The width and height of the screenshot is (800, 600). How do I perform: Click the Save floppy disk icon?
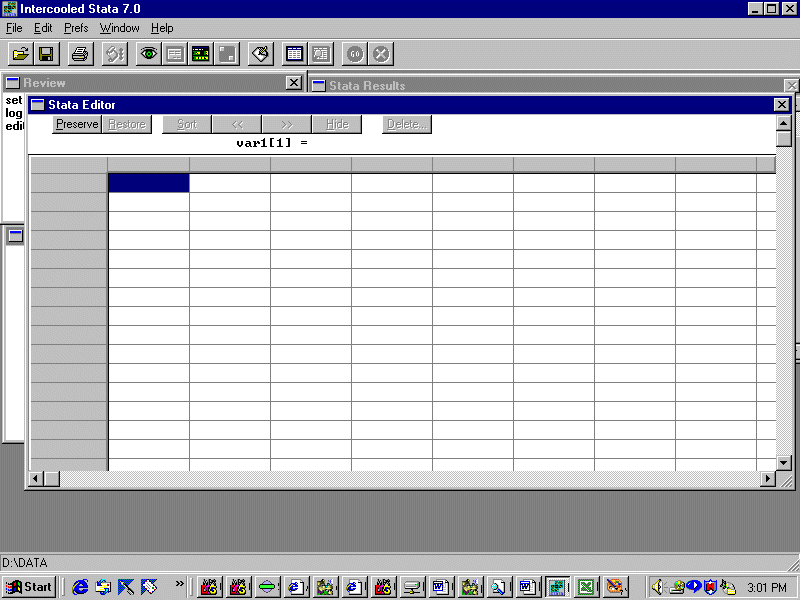(x=46, y=53)
